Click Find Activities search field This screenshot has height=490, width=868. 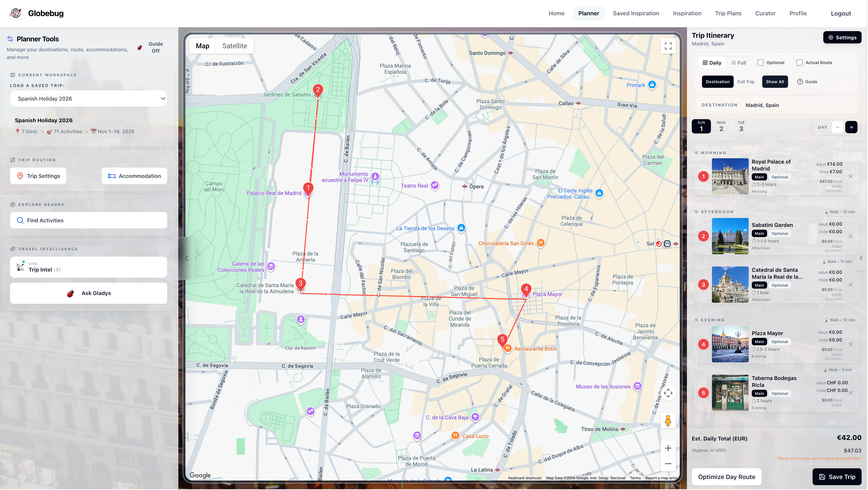click(89, 220)
